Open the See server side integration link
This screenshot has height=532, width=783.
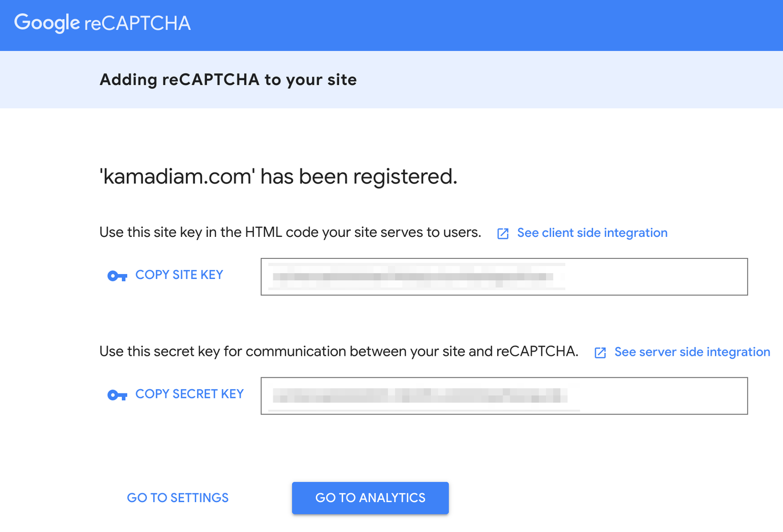click(x=692, y=352)
